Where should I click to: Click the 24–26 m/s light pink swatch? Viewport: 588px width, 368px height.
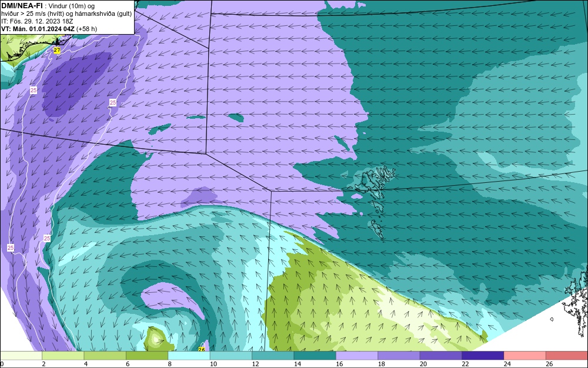525,356
